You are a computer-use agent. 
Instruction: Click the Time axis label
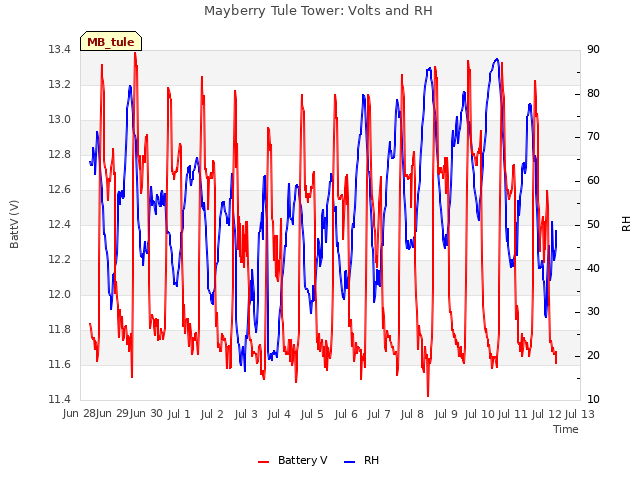click(566, 429)
